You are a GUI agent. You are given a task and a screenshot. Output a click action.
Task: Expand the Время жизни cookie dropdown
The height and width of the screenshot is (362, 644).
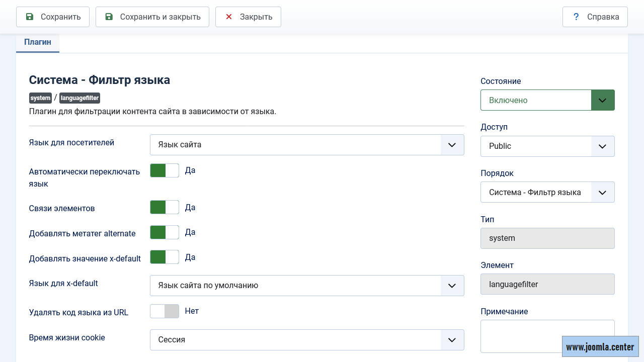click(307, 340)
